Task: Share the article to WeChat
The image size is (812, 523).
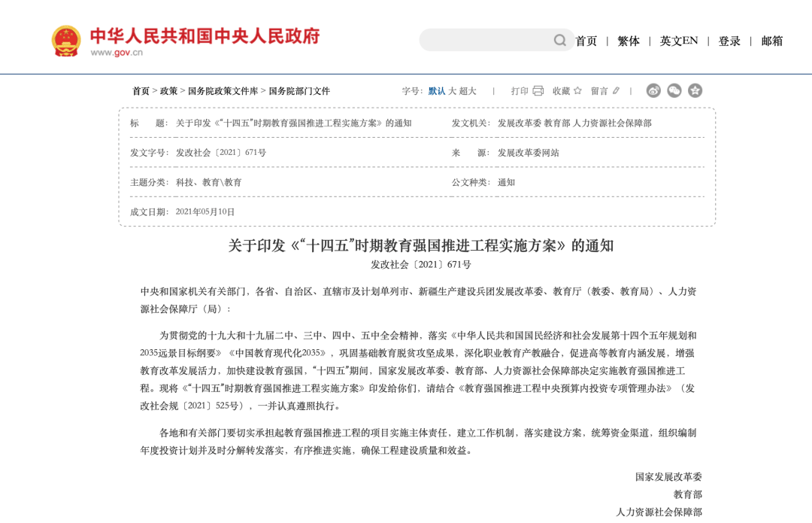Action: pyautogui.click(x=674, y=90)
